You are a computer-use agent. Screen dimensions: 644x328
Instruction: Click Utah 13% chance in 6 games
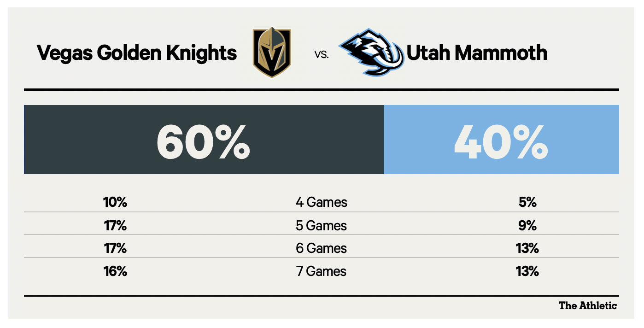click(527, 248)
